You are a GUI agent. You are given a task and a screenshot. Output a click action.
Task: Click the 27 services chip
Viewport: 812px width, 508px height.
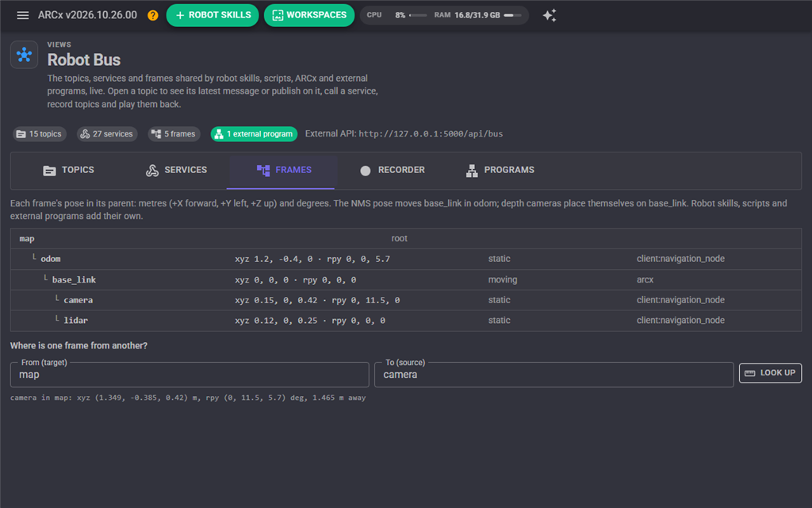tap(107, 133)
